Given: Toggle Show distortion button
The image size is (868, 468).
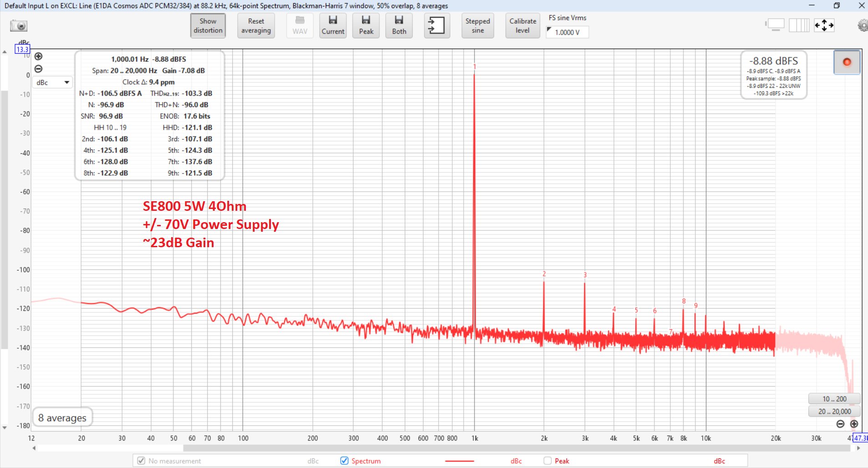Looking at the screenshot, I should (208, 25).
